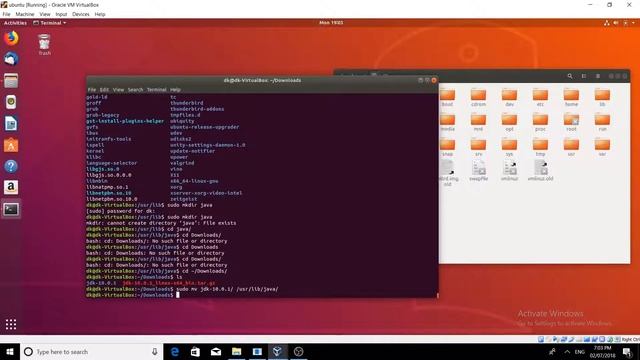Open the Mail app from the taskbar
Screen dimensions: 640x360
[216, 351]
